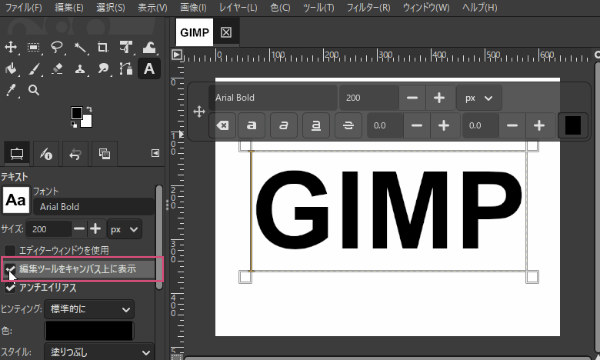Screen dimensions: 600x360
Task: Click the foreground color swatch in toolbox
Action: 77,112
